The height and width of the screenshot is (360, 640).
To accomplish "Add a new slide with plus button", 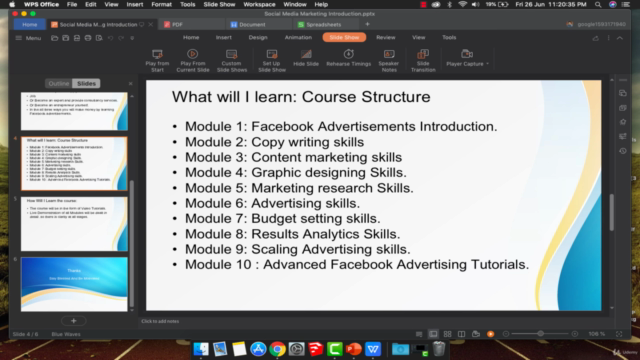I will pos(74,321).
